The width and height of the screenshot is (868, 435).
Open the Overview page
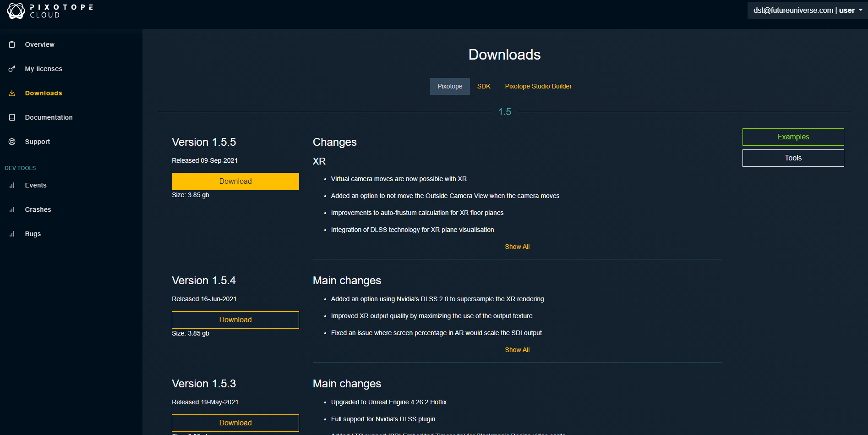(39, 44)
